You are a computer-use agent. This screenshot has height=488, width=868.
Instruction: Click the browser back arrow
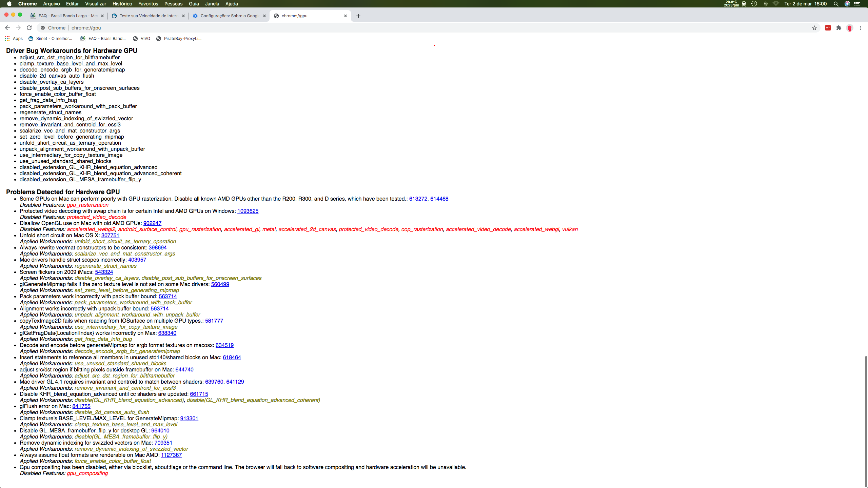click(x=7, y=28)
